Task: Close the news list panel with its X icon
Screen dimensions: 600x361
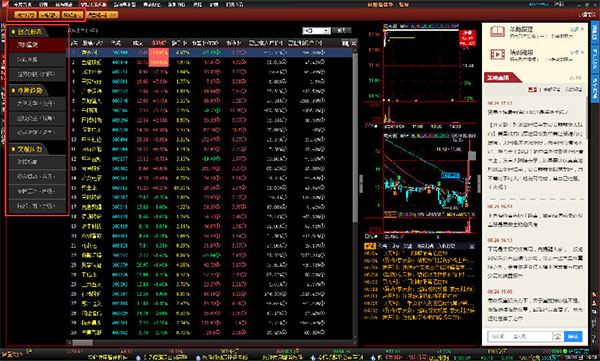Action: [472, 246]
